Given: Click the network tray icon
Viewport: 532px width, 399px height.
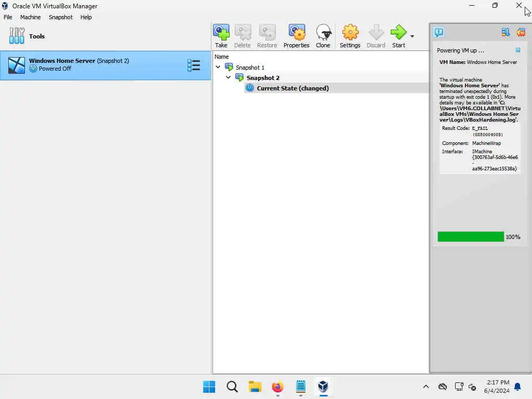Looking at the screenshot, I should coord(459,387).
